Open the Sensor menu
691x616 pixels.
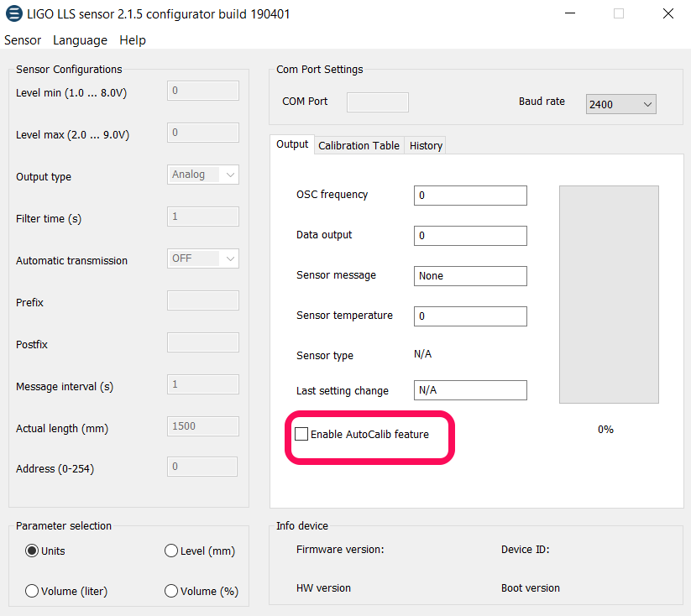(23, 40)
